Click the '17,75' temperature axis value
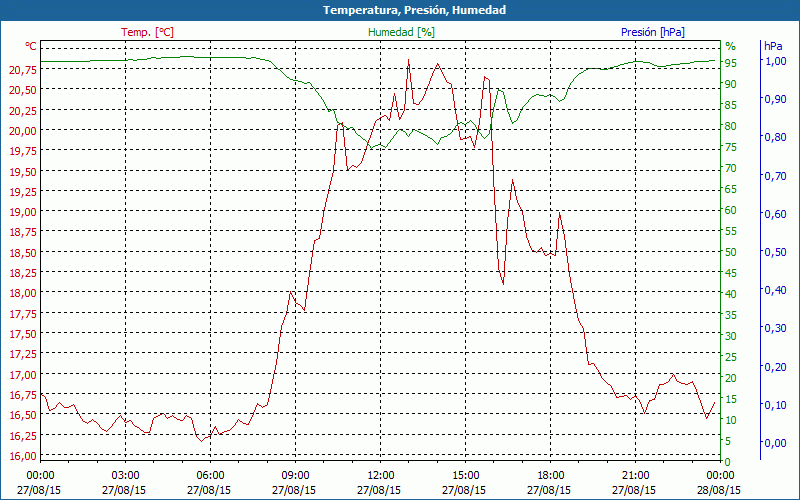 point(23,314)
